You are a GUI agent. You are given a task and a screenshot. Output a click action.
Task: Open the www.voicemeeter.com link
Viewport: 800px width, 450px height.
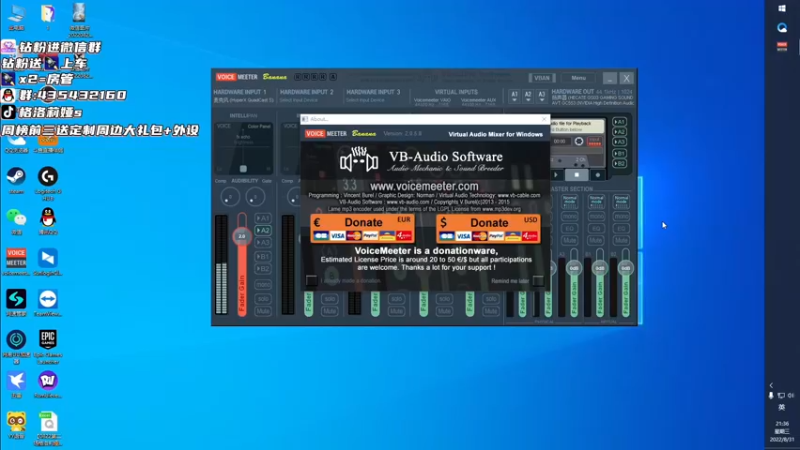click(x=424, y=186)
